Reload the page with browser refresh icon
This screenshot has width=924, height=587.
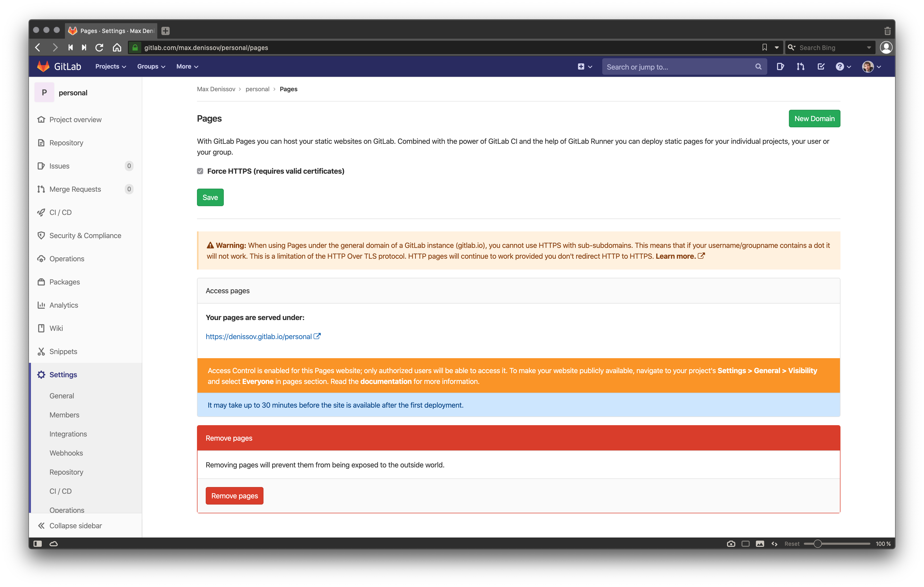pyautogui.click(x=99, y=48)
